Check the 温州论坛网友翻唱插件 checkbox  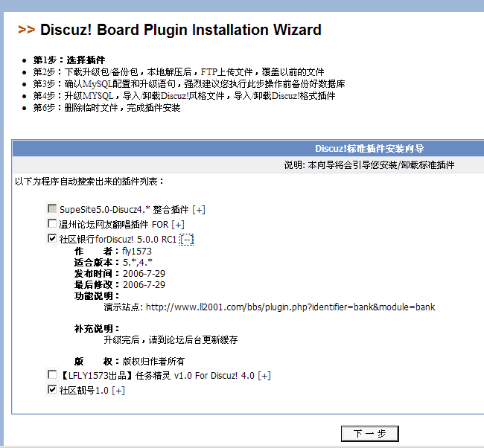pyautogui.click(x=52, y=223)
